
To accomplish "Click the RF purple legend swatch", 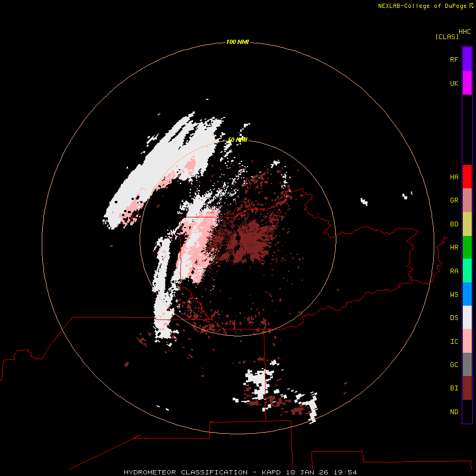I will click(467, 59).
